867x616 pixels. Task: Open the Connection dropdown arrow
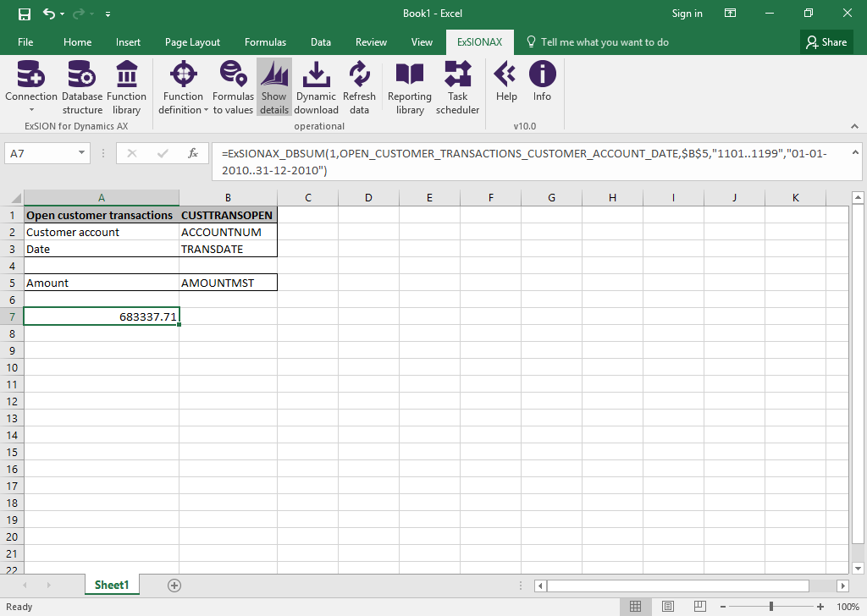coord(31,110)
